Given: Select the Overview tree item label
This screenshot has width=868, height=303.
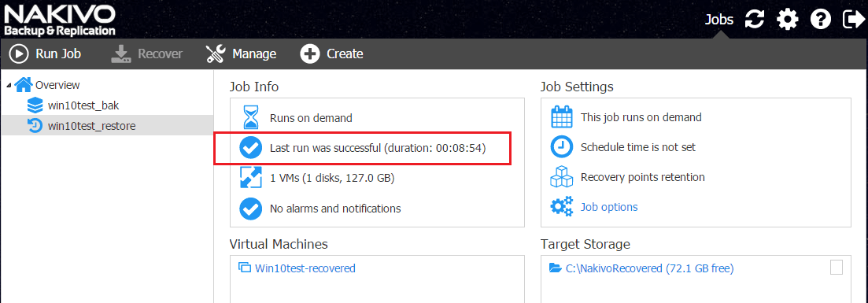Looking at the screenshot, I should 57,85.
